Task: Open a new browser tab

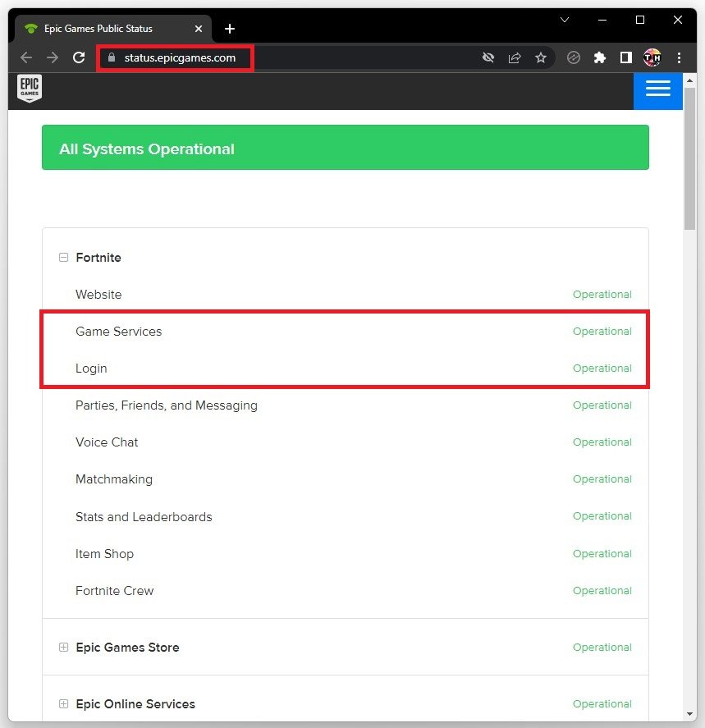Action: [229, 27]
